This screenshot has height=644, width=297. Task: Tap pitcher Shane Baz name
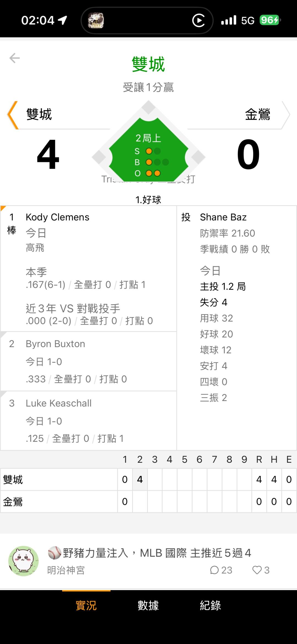pyautogui.click(x=223, y=217)
